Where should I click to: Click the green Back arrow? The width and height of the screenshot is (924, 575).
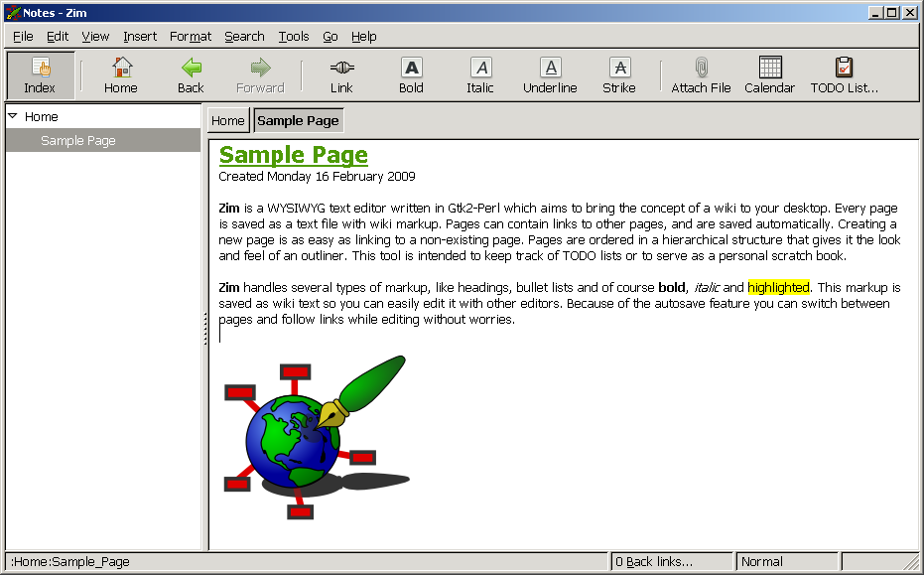[191, 75]
